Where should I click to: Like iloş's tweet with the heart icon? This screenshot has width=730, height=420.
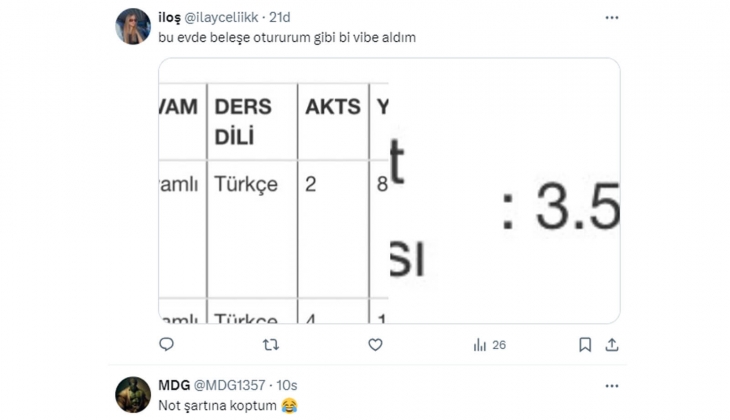click(375, 345)
